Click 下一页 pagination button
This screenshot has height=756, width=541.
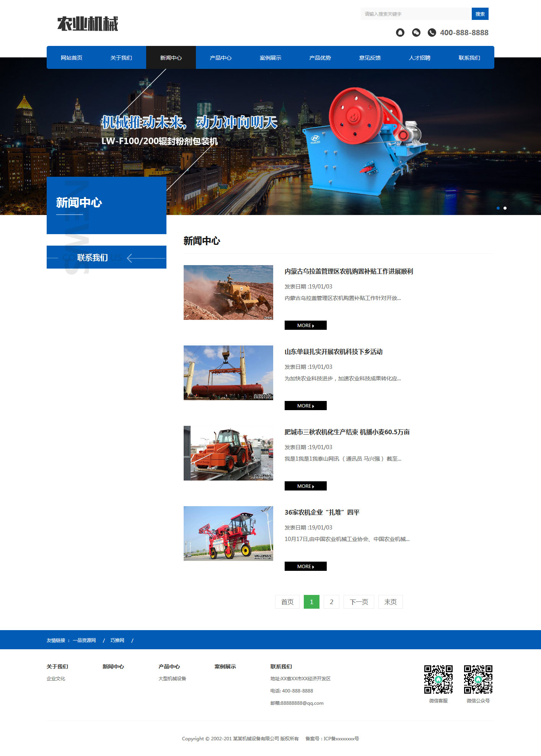click(358, 602)
